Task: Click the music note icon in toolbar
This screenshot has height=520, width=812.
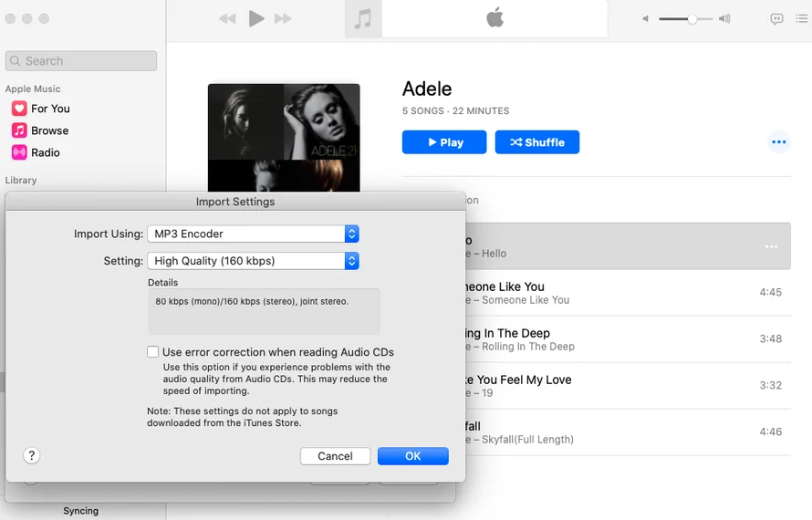Action: [363, 19]
